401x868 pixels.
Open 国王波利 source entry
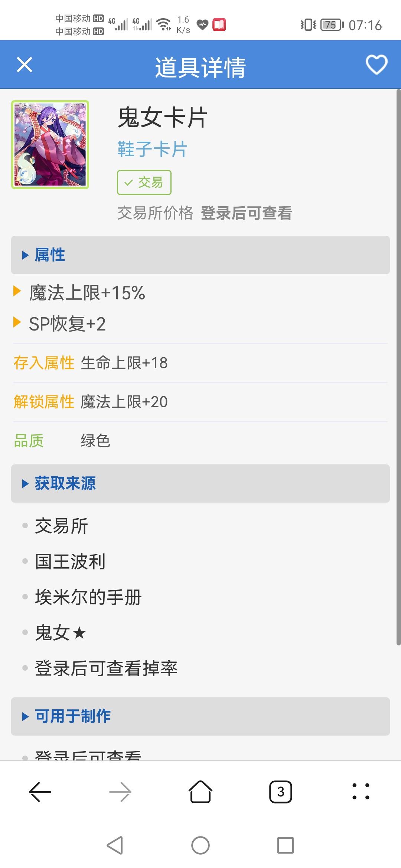[70, 562]
